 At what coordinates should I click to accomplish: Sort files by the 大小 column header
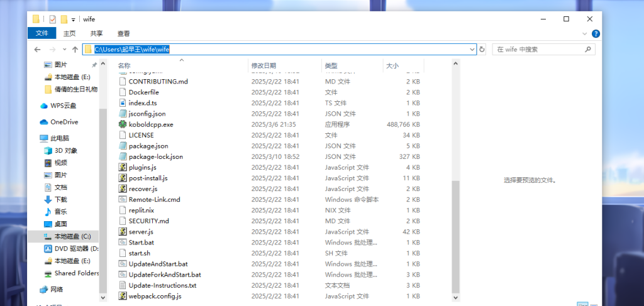[392, 65]
